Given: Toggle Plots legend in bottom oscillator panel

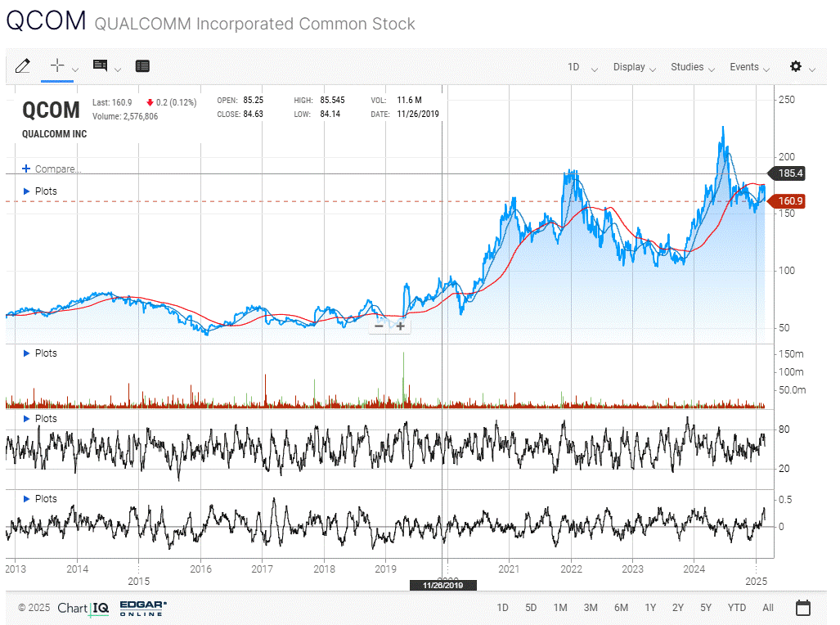Looking at the screenshot, I should [41, 499].
